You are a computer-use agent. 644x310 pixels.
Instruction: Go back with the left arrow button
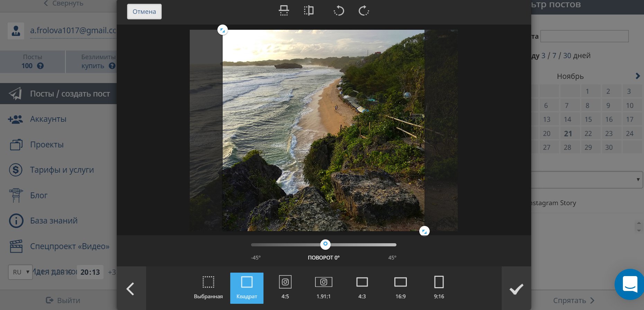131,288
